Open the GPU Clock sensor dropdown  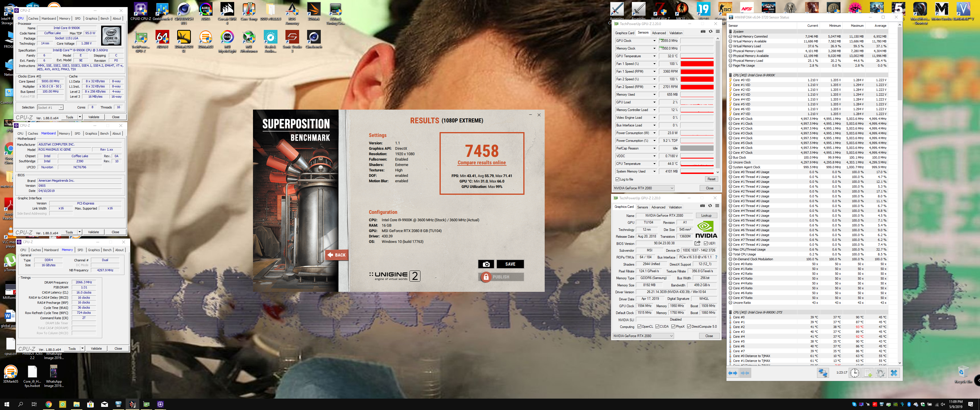tap(654, 41)
